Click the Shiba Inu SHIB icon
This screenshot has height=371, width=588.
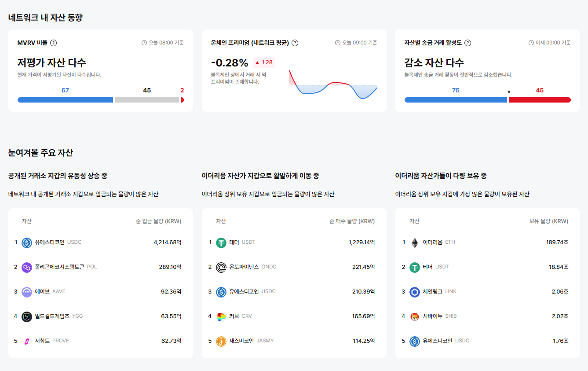415,316
